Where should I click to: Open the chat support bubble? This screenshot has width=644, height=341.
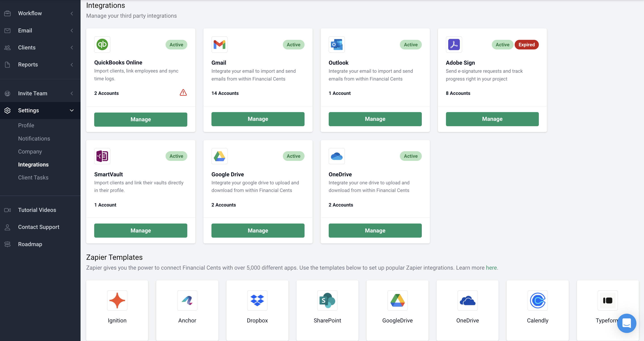pyautogui.click(x=627, y=323)
